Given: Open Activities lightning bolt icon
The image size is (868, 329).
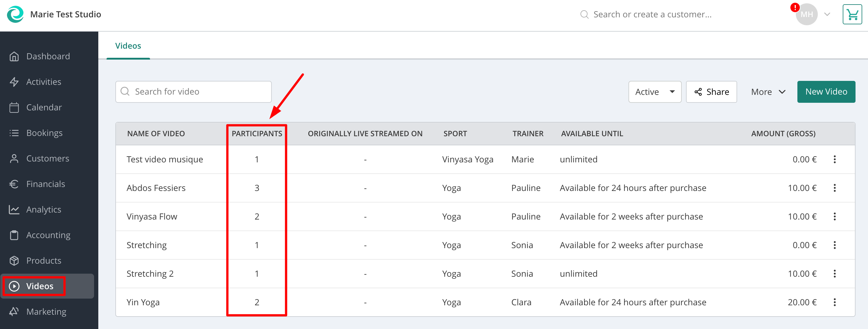Looking at the screenshot, I should 14,82.
